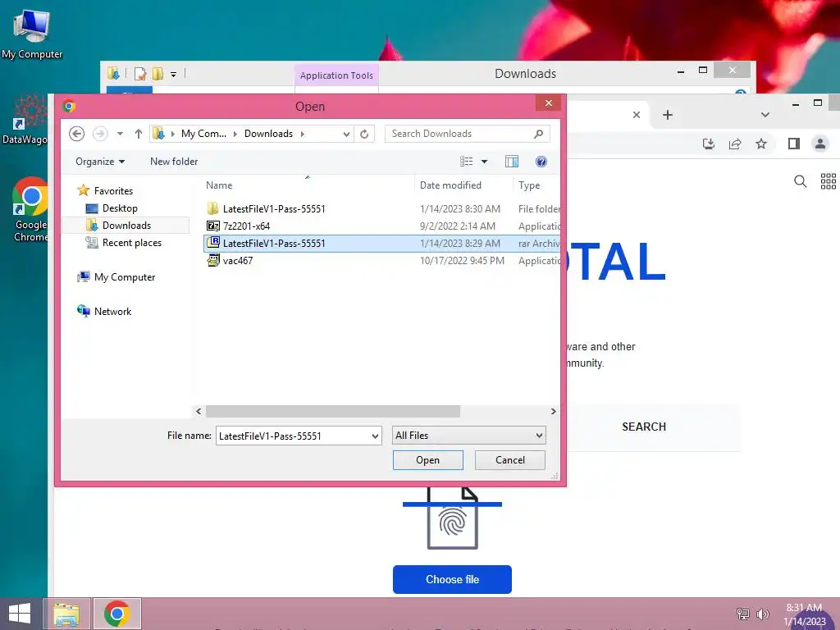Expand the File name dropdown arrow
Screen dimensions: 840x630
click(x=375, y=436)
